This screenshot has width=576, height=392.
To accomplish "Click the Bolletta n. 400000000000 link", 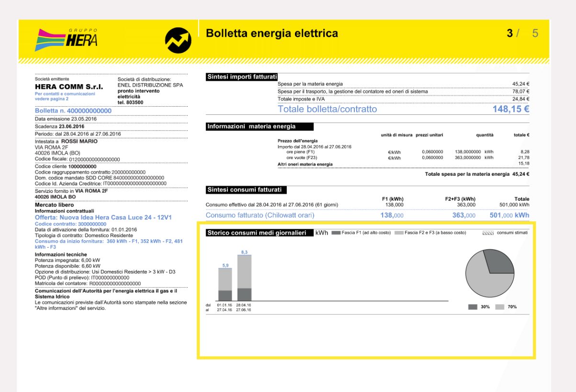I will [73, 111].
